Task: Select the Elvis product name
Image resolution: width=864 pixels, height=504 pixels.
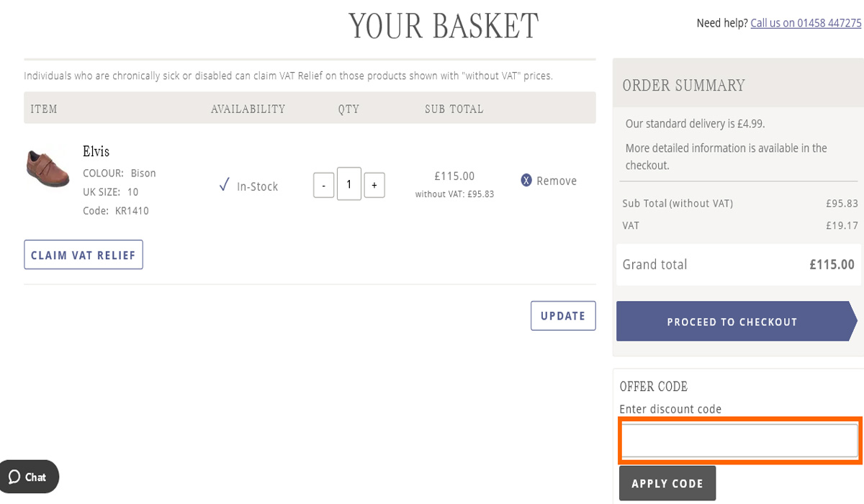Action: pyautogui.click(x=97, y=151)
